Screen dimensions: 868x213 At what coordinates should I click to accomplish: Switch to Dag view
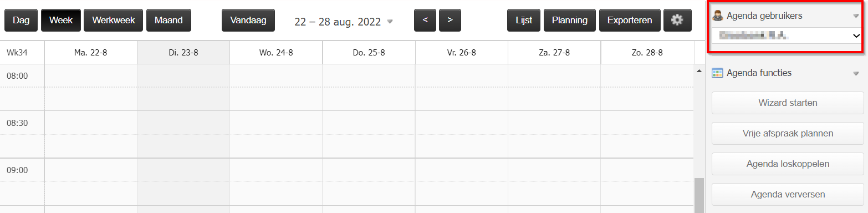21,20
